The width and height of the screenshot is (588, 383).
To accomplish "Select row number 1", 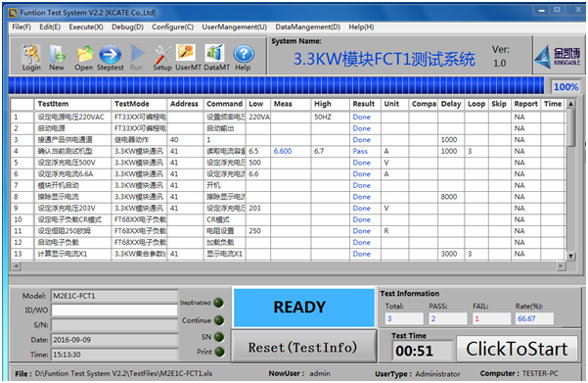I will pyautogui.click(x=16, y=118).
